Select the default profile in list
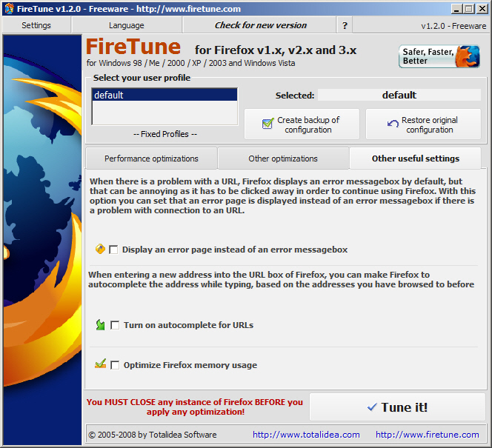Screen dimensions: 492x448 pos(164,95)
